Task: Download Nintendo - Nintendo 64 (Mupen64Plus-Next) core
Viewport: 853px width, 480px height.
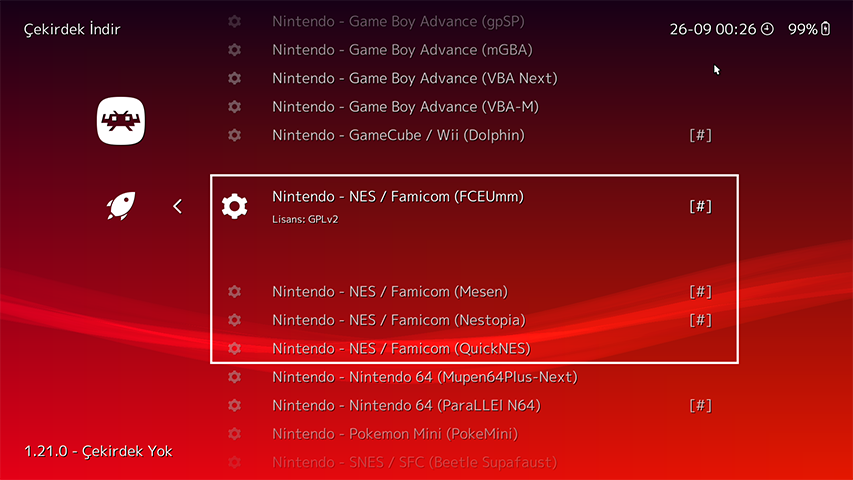Action: [424, 377]
